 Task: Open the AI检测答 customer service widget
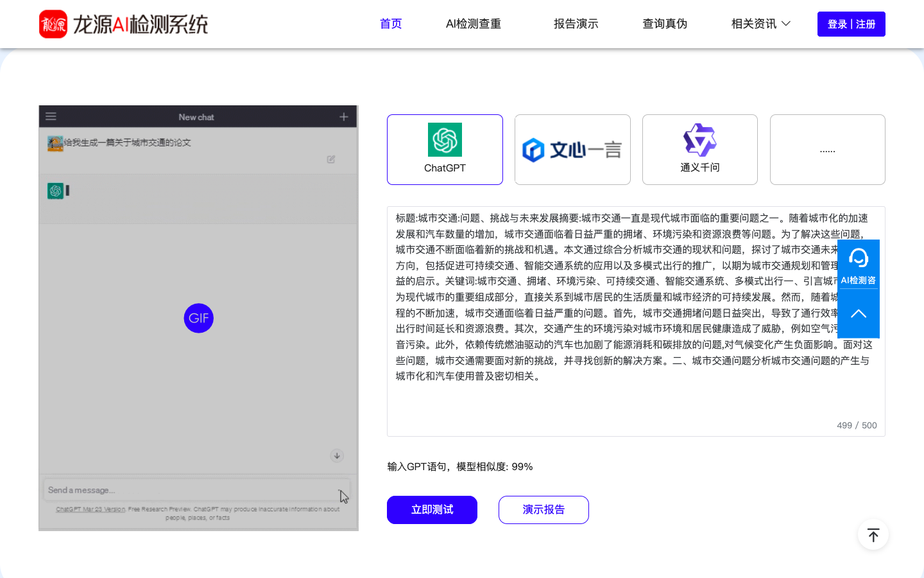(x=858, y=265)
